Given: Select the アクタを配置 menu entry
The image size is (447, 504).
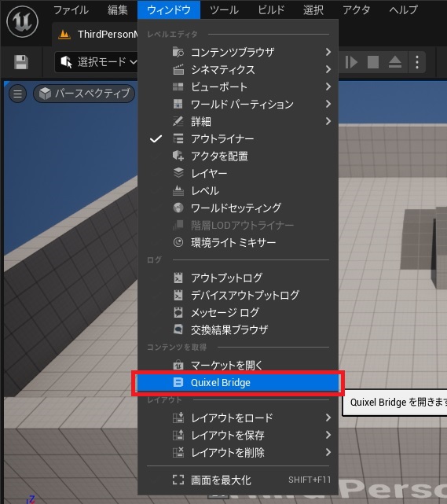Looking at the screenshot, I should (238, 156).
